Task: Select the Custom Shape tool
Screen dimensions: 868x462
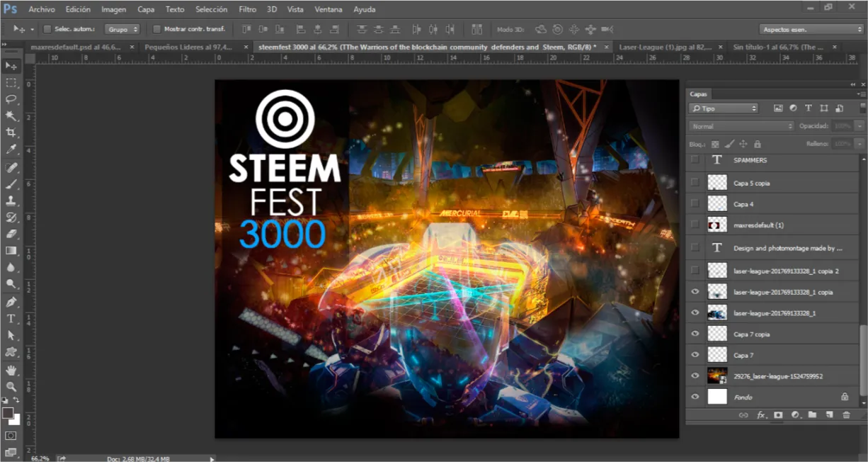Action: coord(11,352)
